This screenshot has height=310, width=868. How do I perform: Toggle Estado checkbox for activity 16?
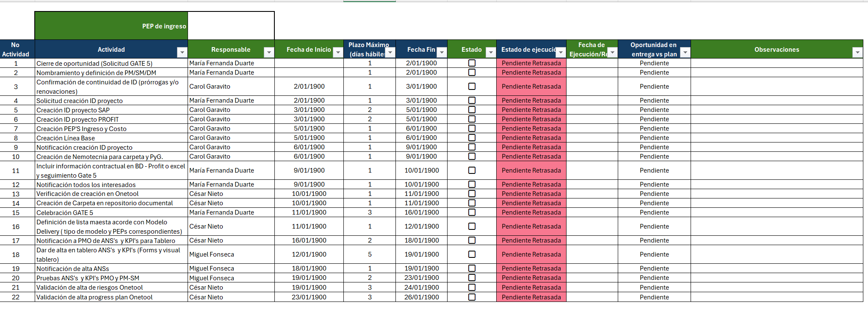coord(472,226)
